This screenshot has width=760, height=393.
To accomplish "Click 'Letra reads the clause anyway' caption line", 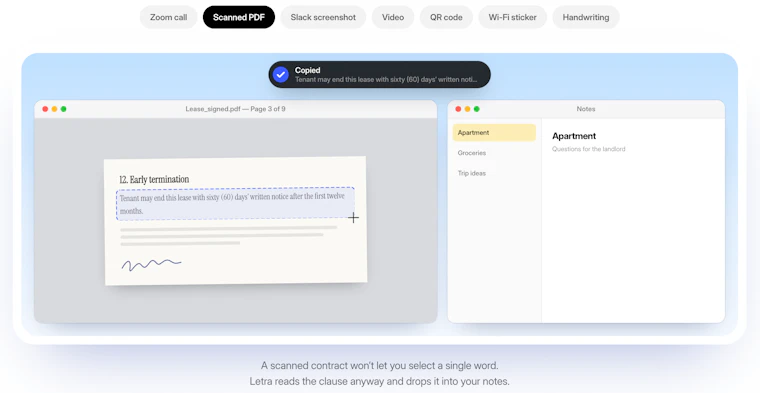I will click(x=380, y=381).
